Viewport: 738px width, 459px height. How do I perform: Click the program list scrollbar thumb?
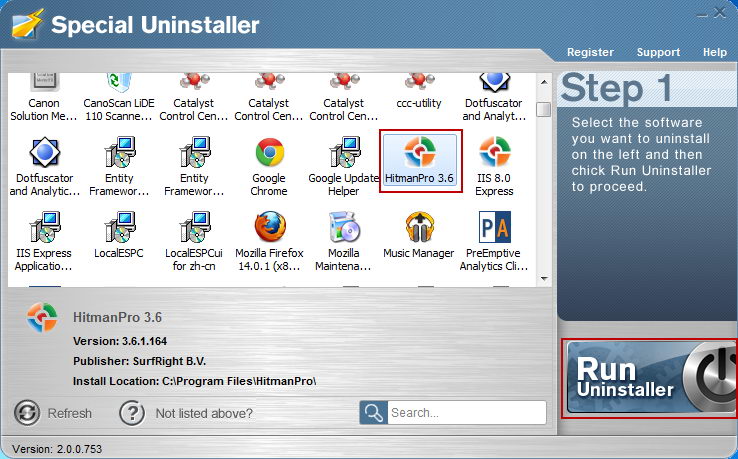click(x=544, y=109)
